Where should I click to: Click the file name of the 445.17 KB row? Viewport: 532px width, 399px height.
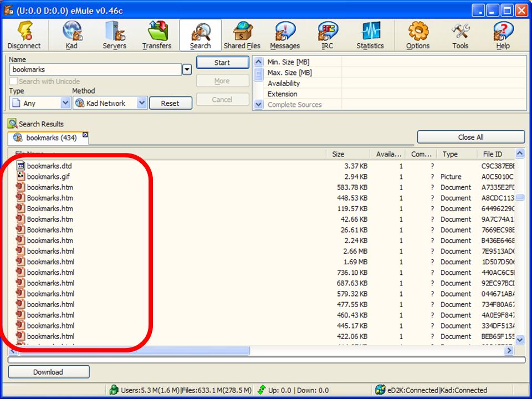[50, 325]
